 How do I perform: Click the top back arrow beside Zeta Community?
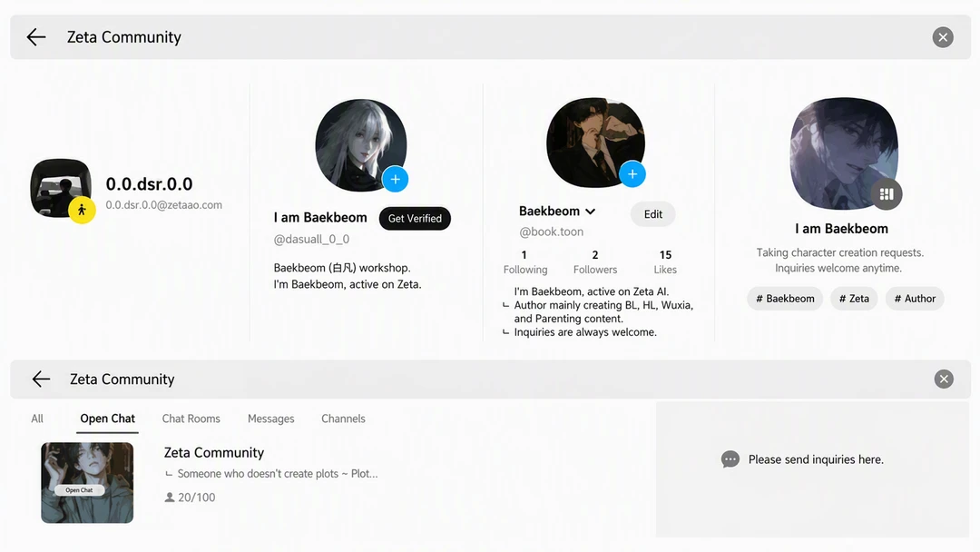(x=36, y=37)
